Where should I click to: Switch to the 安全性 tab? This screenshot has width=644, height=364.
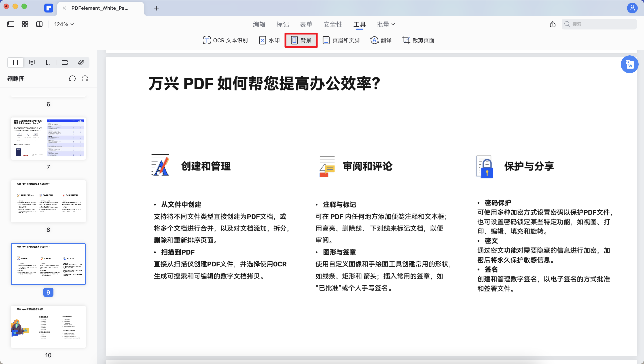point(333,24)
